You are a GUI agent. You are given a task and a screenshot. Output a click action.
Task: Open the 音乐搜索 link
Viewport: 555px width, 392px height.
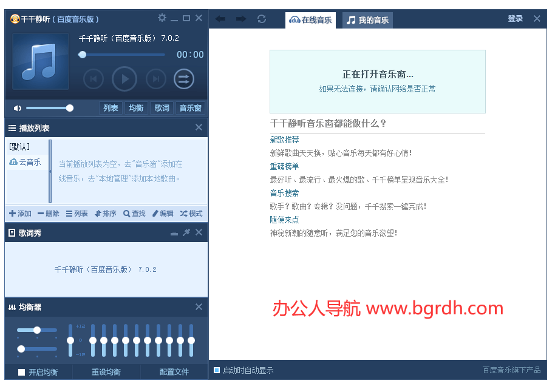pyautogui.click(x=284, y=192)
